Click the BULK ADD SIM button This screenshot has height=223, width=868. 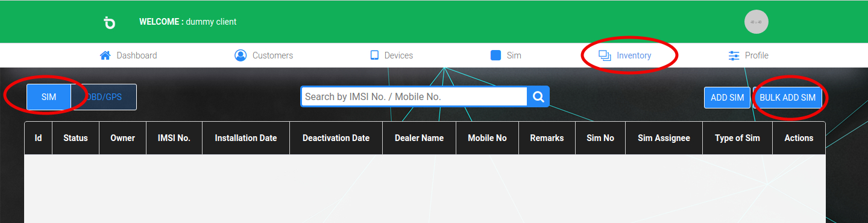click(787, 98)
